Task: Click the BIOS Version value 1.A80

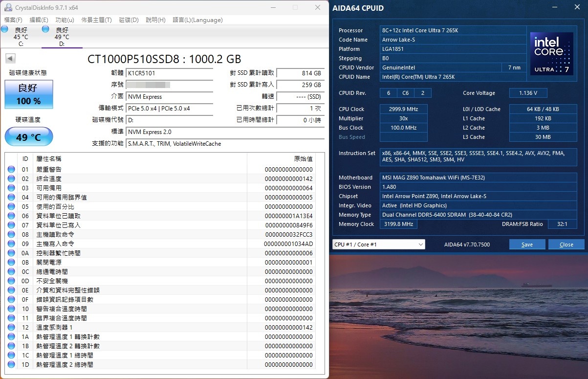Action: click(479, 187)
